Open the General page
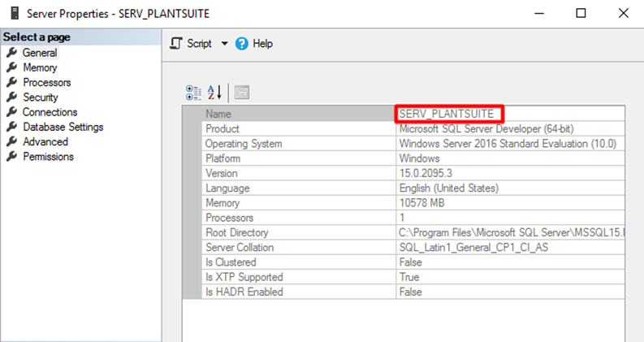Viewport: 644px width, 342px height. [x=40, y=53]
